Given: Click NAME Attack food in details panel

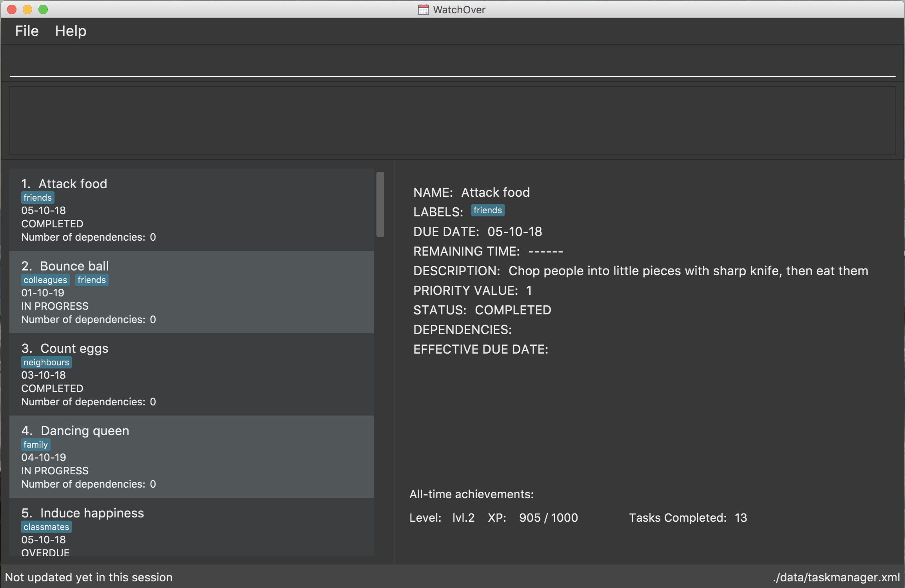Looking at the screenshot, I should pyautogui.click(x=472, y=192).
